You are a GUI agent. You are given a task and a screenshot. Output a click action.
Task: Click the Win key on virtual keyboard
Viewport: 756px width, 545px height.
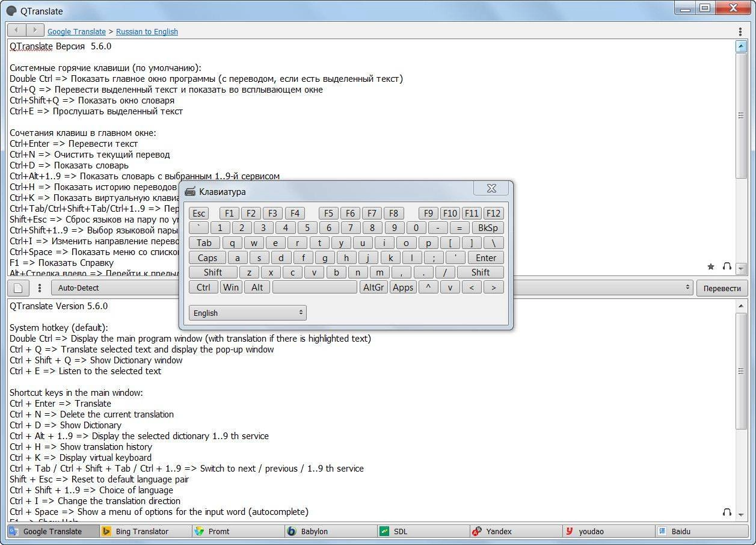point(231,287)
